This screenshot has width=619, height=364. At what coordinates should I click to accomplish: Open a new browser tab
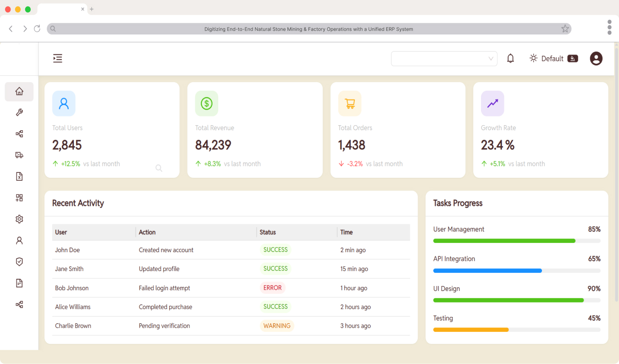point(92,9)
